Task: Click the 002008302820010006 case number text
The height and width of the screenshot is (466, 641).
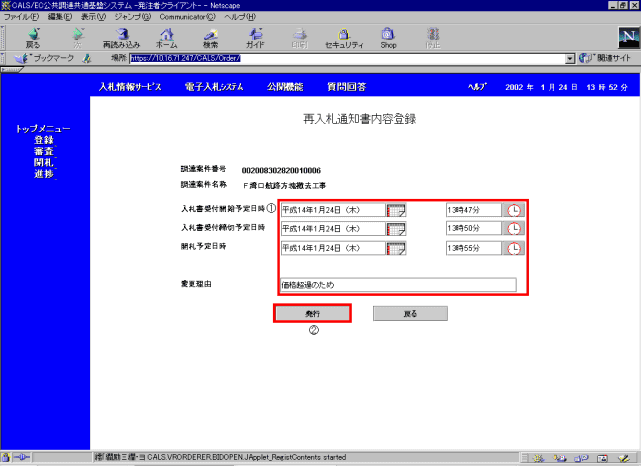Action: (x=281, y=170)
